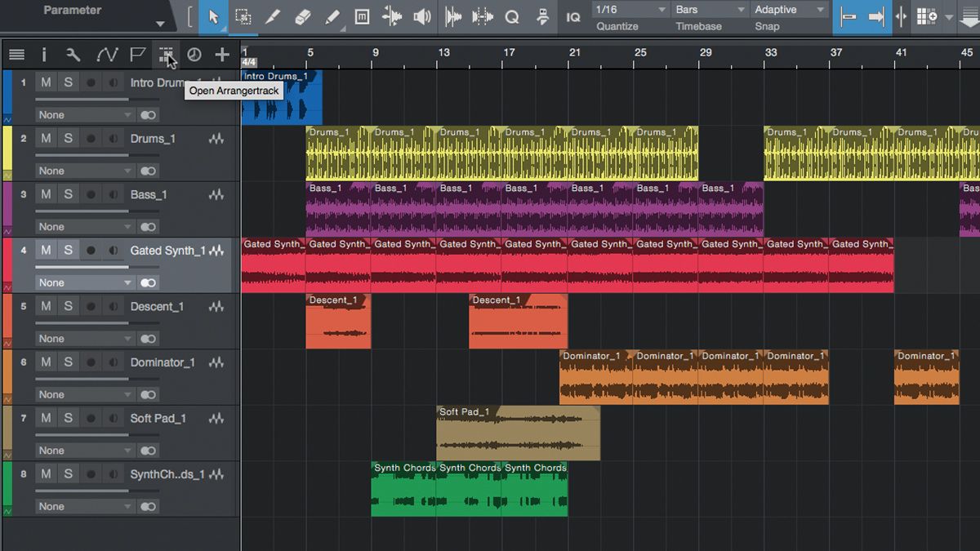Choose the Paint tool

[x=334, y=16]
